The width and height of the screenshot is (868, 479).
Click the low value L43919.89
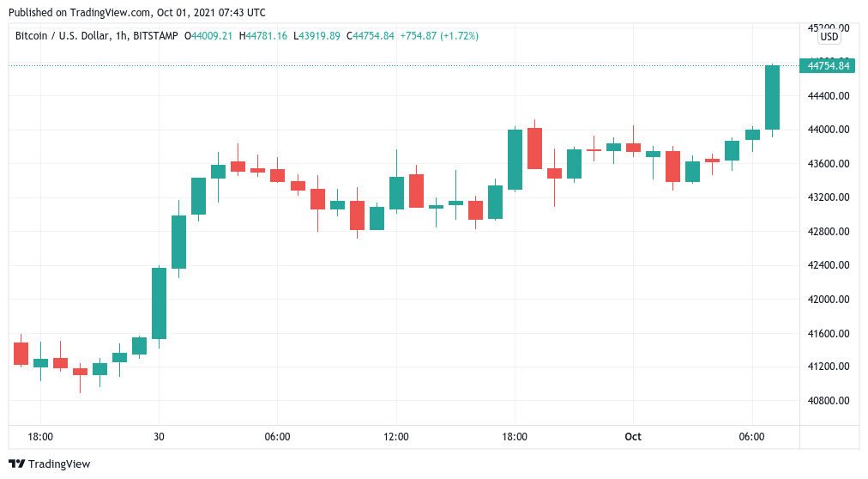click(317, 35)
